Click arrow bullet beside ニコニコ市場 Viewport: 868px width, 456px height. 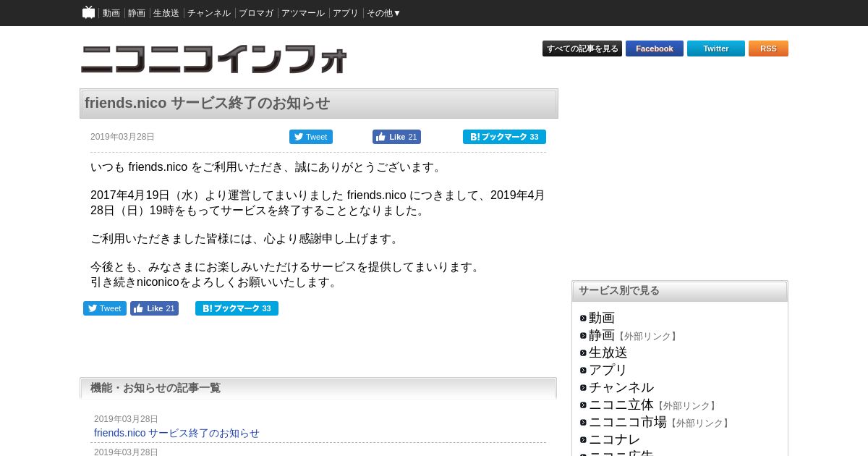pyautogui.click(x=583, y=423)
